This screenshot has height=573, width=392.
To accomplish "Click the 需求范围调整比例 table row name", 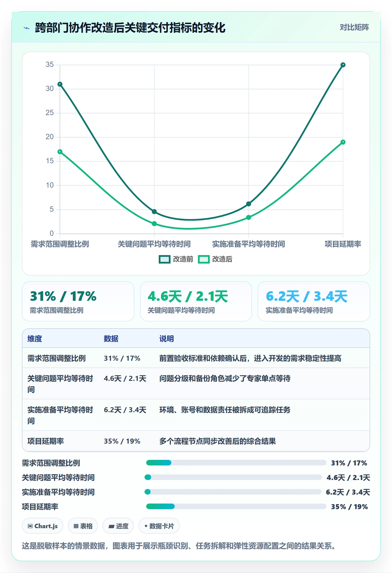I will (57, 358).
